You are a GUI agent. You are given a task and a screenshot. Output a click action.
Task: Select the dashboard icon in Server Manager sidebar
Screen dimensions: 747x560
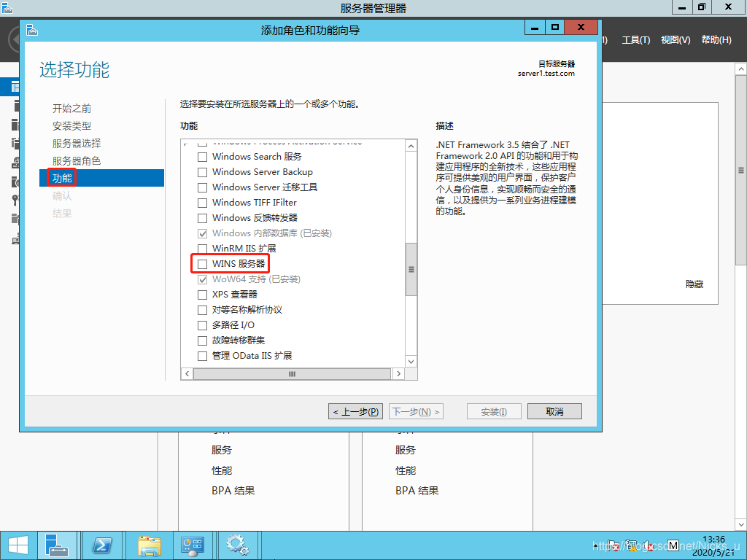tap(15, 87)
